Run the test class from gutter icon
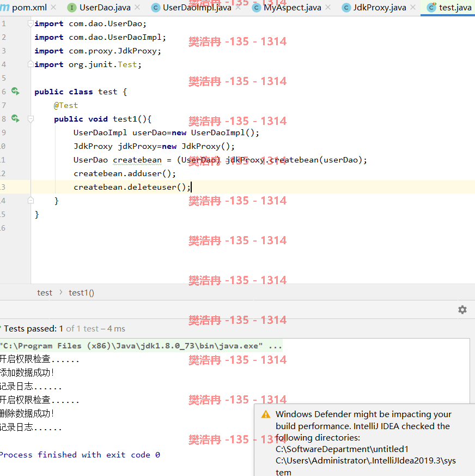 point(15,91)
